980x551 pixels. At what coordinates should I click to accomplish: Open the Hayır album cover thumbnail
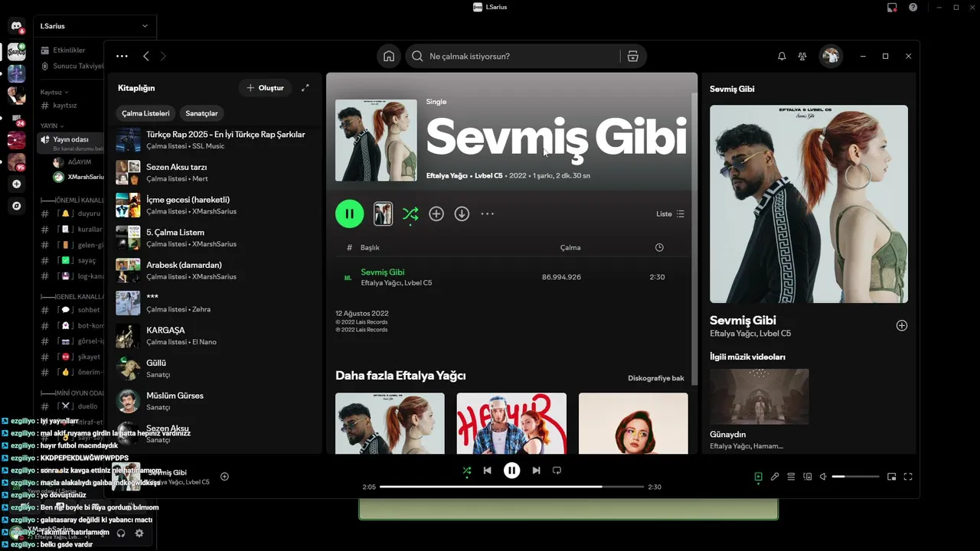point(511,423)
